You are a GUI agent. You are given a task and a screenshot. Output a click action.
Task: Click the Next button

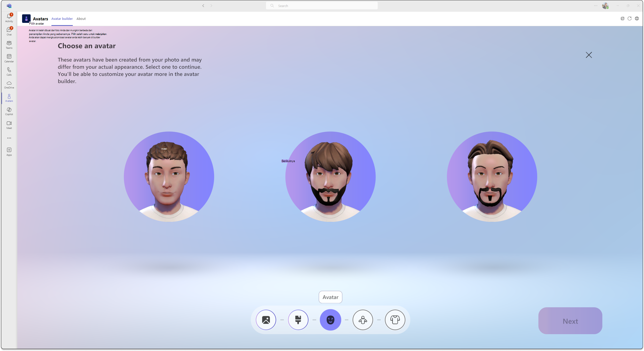point(570,321)
